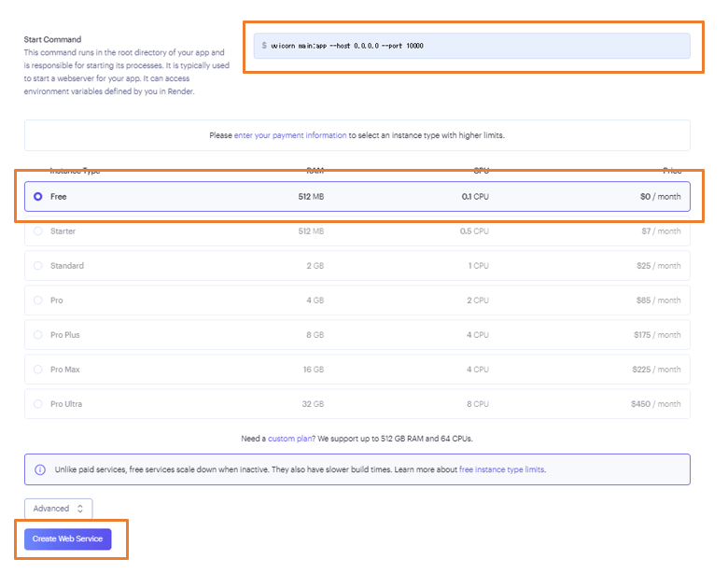Screen dimensions: 728x573
Task: Pick the Pro Ultra instance radio button
Action: coord(38,404)
